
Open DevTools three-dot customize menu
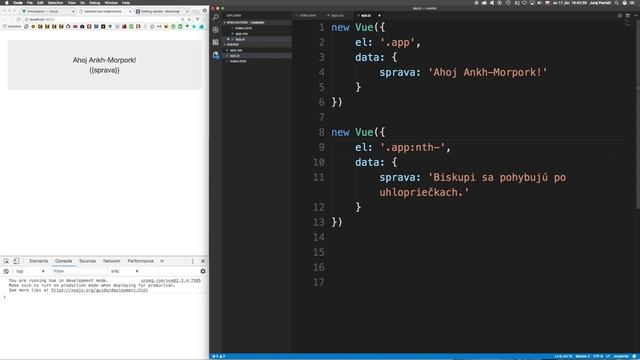pos(193,261)
